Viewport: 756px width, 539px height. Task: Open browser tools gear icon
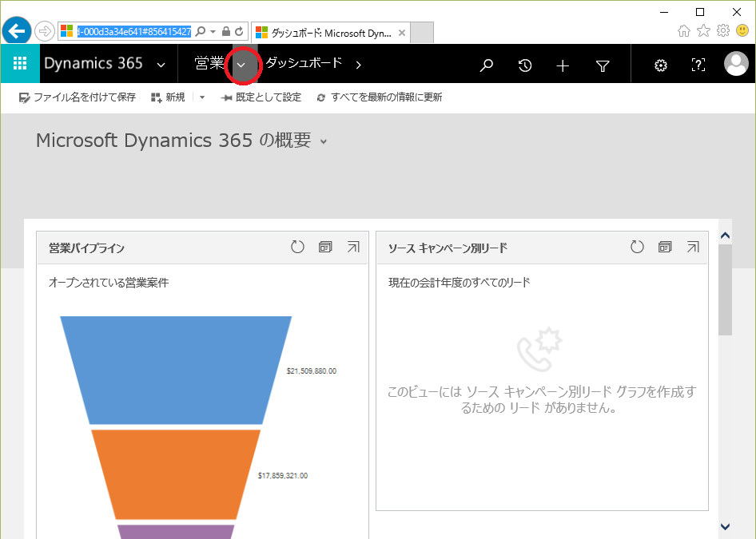pos(723,31)
